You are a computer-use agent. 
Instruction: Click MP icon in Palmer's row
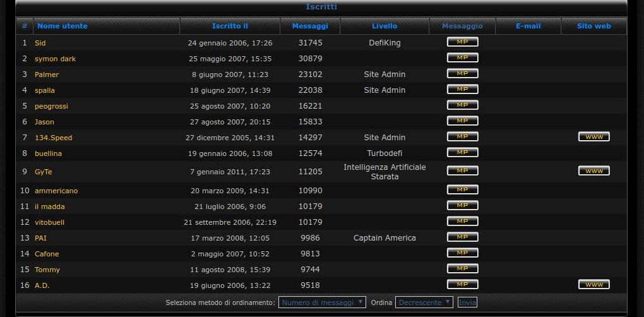462,74
